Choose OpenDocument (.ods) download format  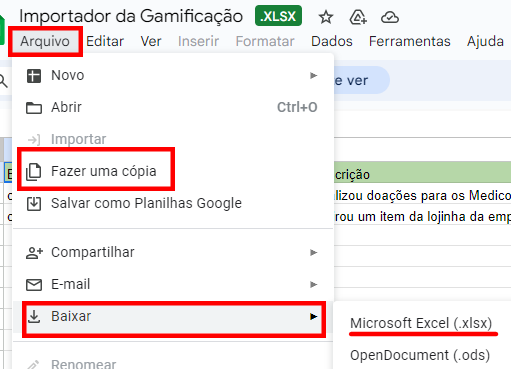(420, 355)
